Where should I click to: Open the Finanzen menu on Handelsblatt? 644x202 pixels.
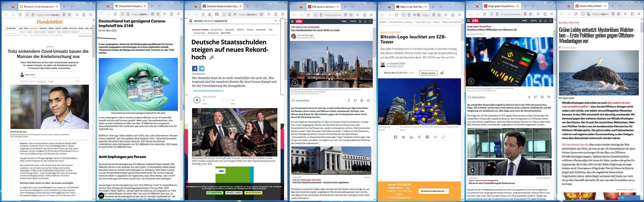click(x=51, y=28)
